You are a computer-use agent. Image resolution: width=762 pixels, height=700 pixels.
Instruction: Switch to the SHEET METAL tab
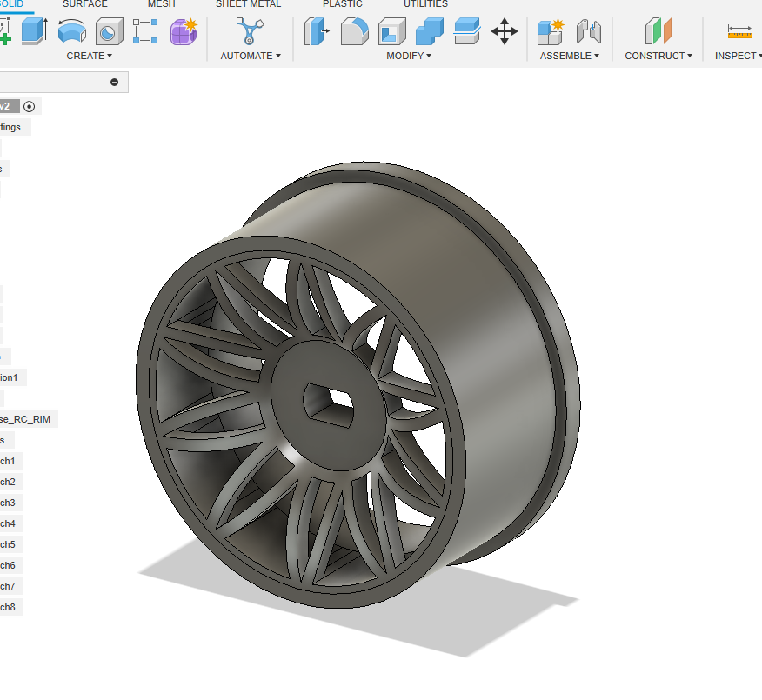tap(247, 4)
